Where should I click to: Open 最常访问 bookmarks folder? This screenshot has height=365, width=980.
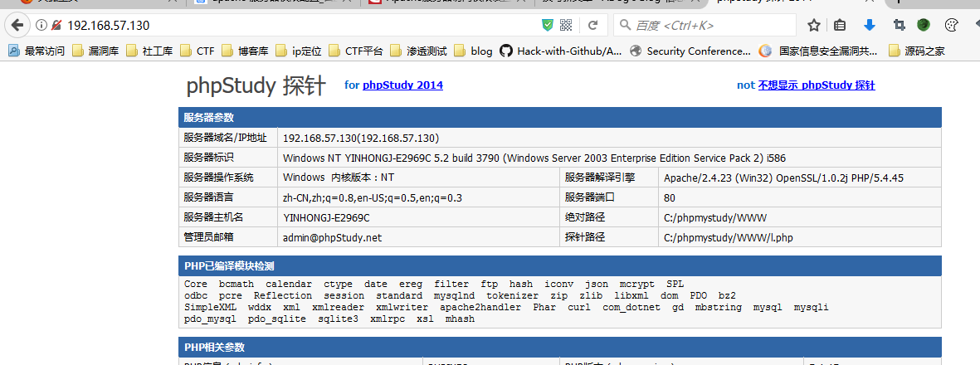click(37, 51)
